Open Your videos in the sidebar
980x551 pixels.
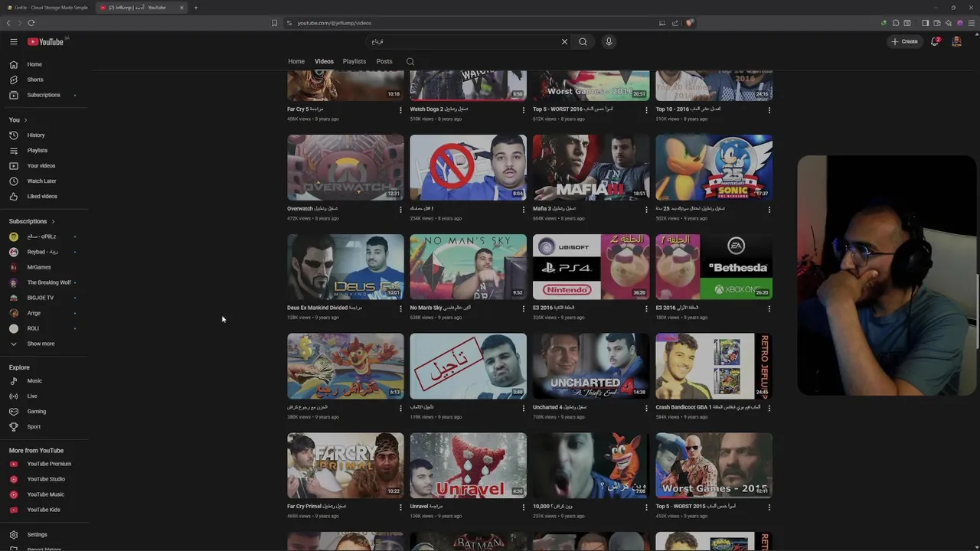[41, 165]
